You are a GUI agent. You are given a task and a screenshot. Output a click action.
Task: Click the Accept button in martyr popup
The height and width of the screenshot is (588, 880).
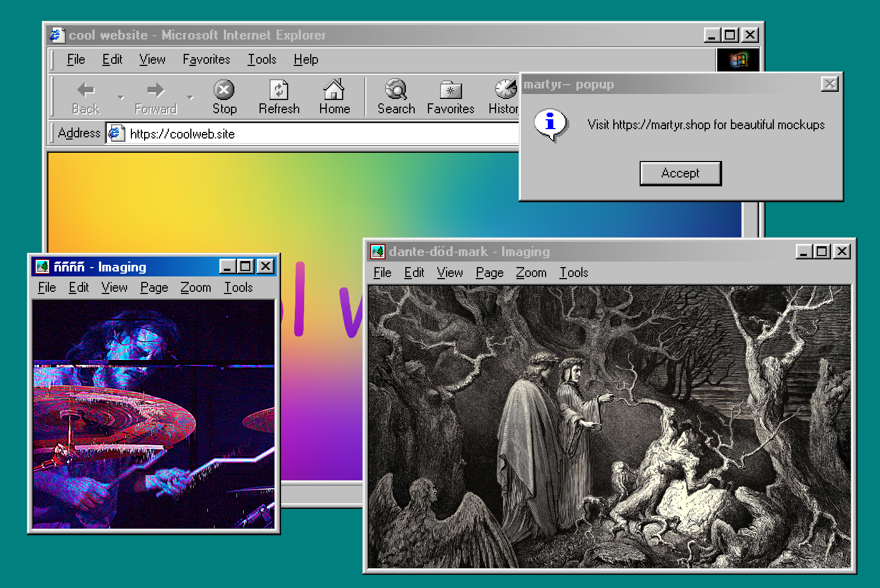point(680,173)
